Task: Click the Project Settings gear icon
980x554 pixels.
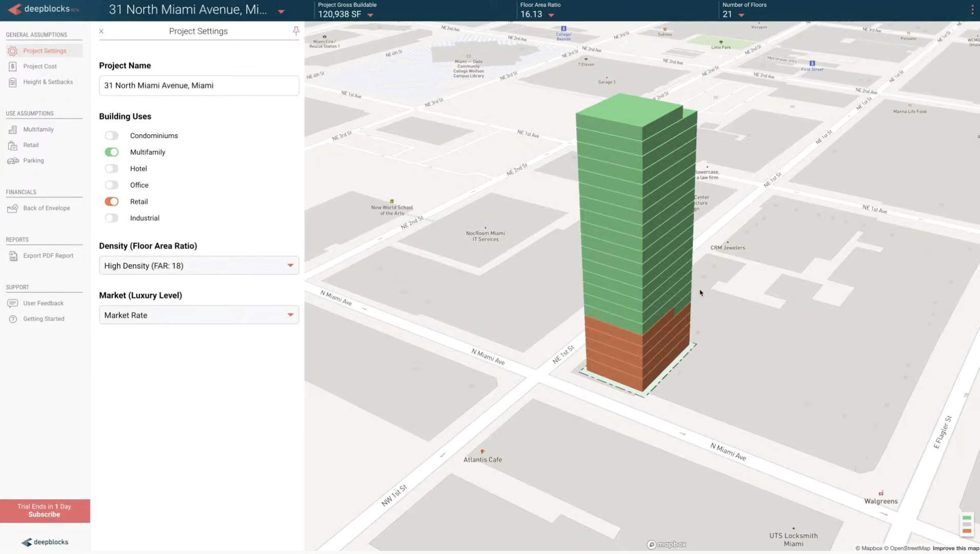Action: pos(13,51)
